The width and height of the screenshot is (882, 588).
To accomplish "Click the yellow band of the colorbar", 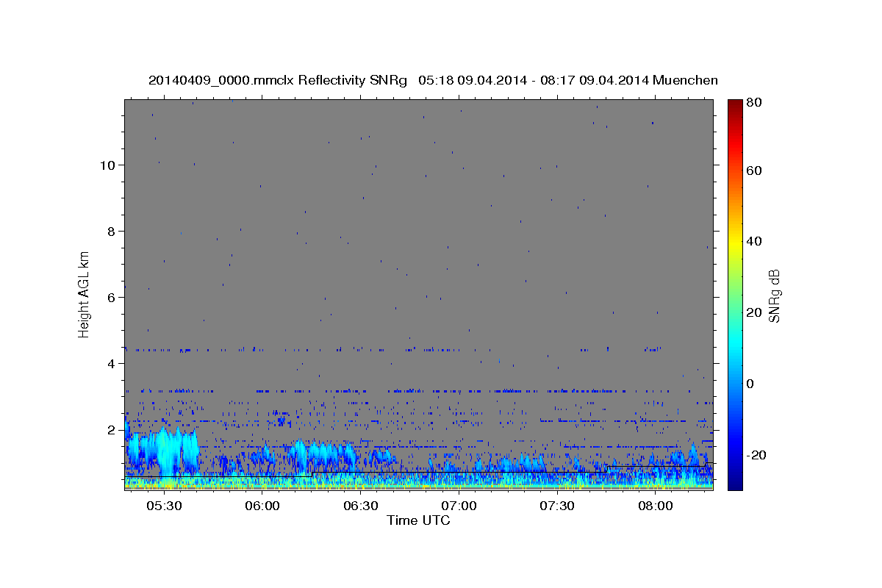I will (x=735, y=243).
